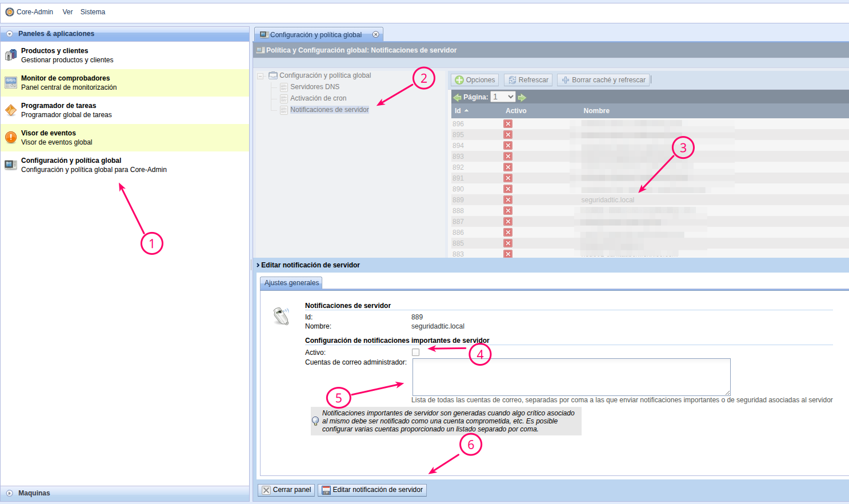
Task: Open the Página number dropdown
Action: (503, 97)
